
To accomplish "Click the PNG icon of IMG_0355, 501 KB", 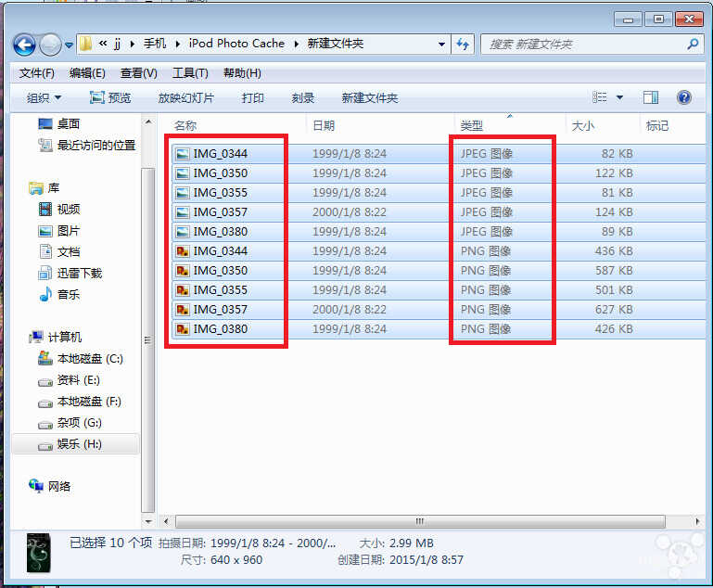I will [183, 290].
